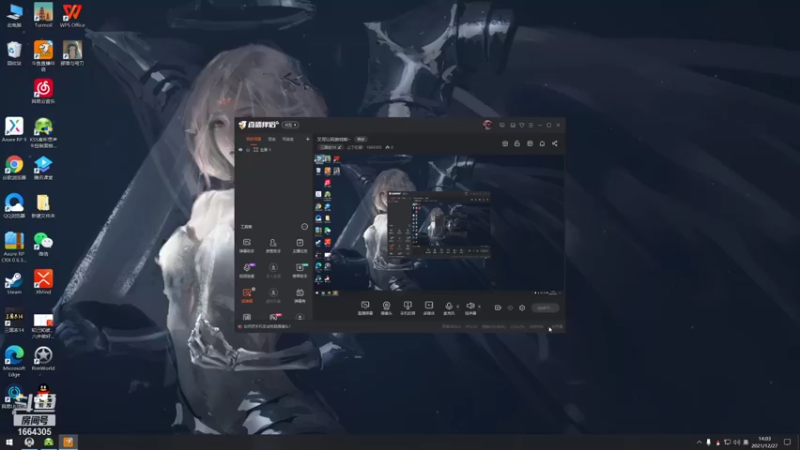Open the shield icon in the title bar
This screenshot has height=450, width=800.
[x=521, y=125]
